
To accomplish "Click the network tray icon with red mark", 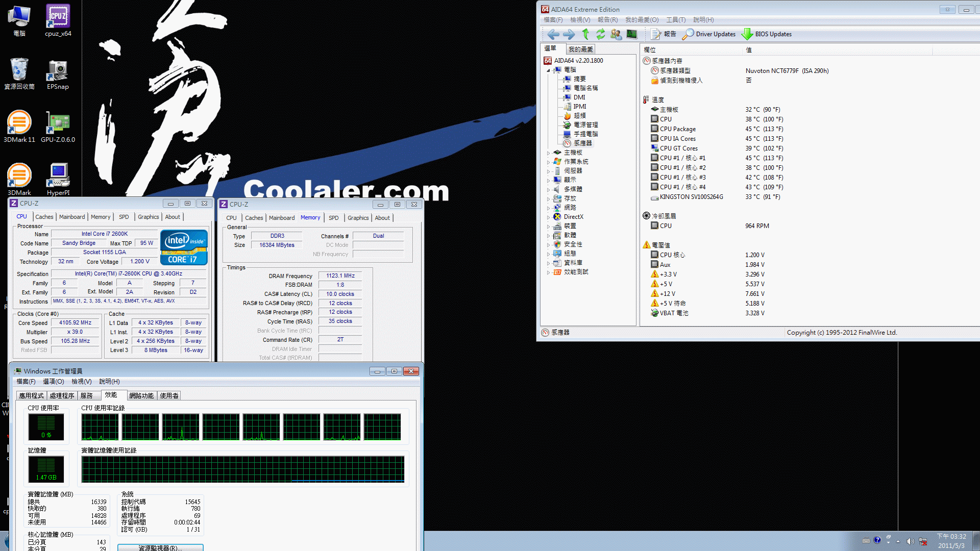I will 923,541.
